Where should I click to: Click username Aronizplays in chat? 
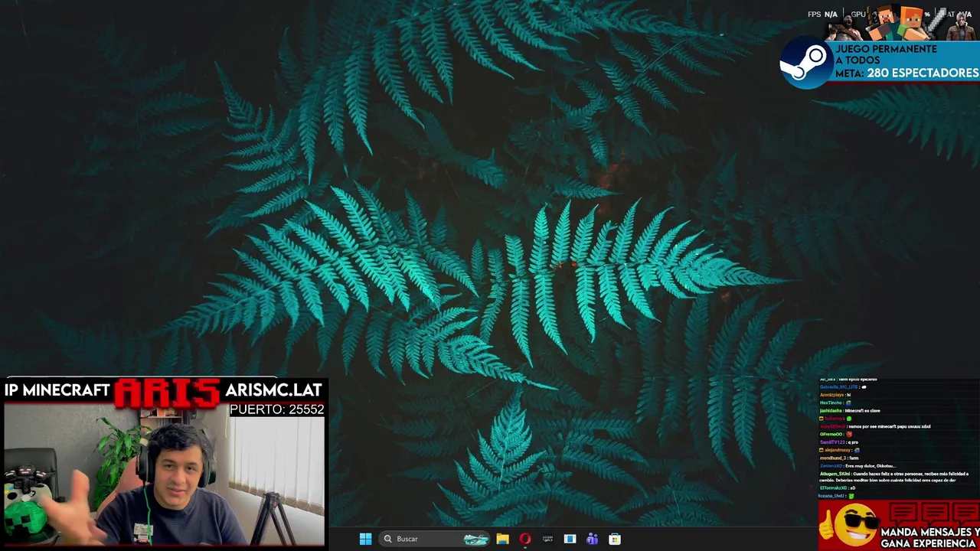point(832,395)
